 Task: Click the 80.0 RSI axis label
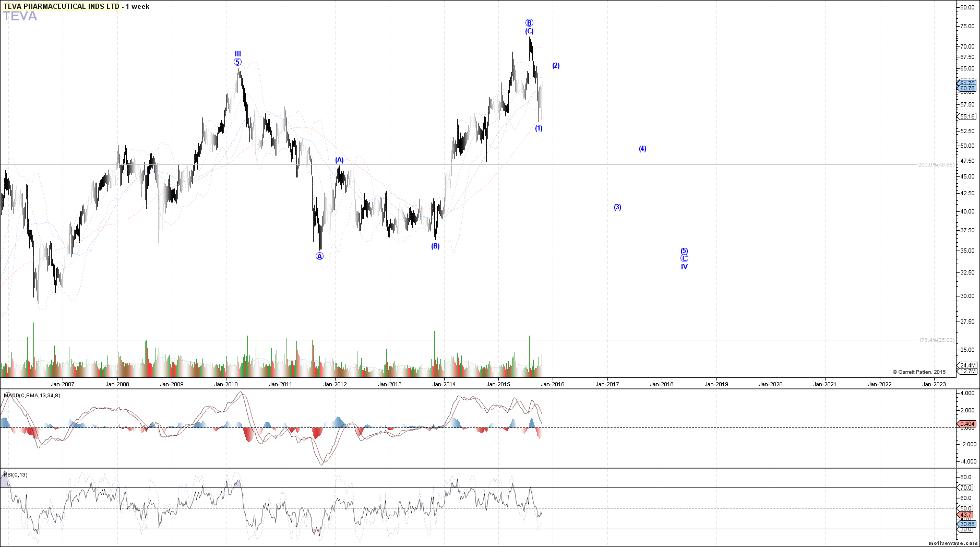coord(966,477)
